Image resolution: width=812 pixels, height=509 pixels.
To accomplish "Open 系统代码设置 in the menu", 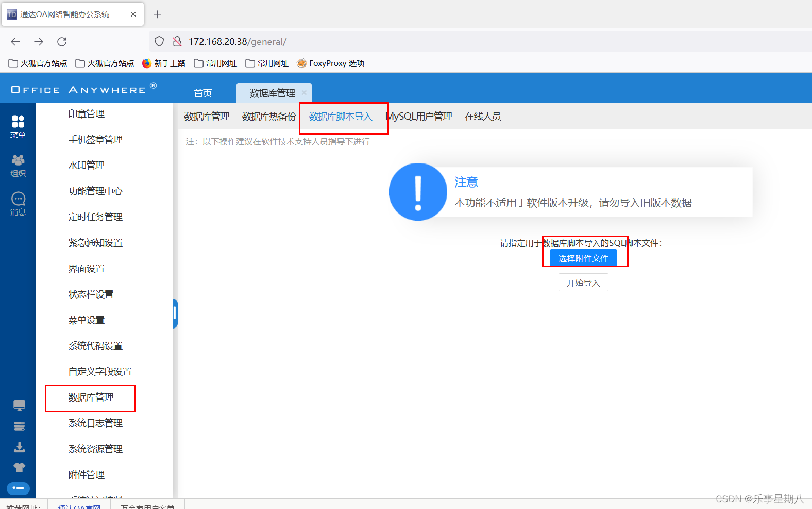I will [x=95, y=346].
